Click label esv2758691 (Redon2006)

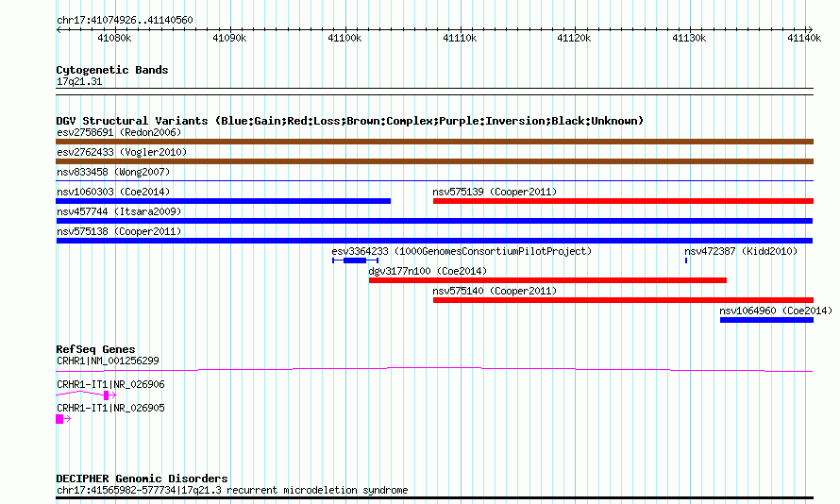(119, 132)
